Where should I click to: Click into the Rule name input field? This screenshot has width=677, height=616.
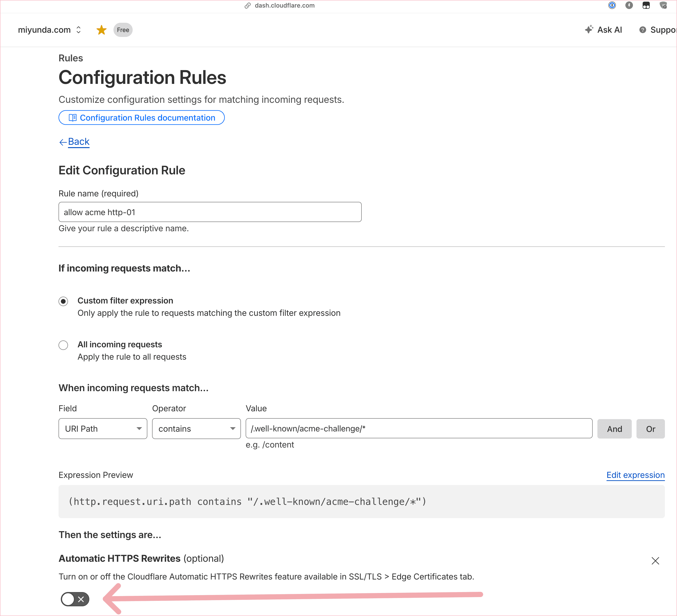[210, 212]
